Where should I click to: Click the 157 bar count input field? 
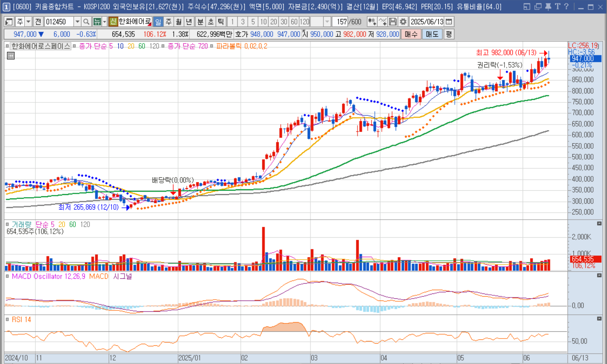pyautogui.click(x=340, y=22)
